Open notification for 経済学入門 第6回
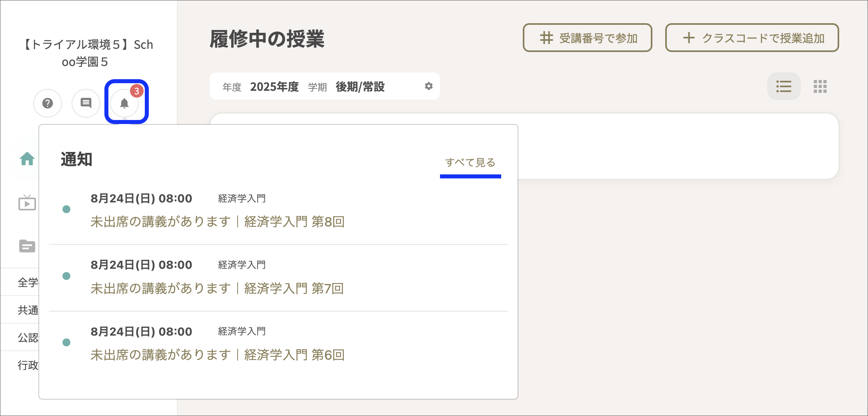 click(218, 355)
